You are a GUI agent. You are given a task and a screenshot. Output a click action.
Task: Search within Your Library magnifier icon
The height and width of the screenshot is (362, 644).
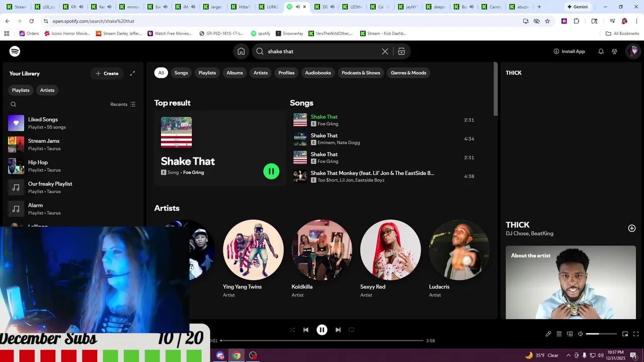(14, 104)
